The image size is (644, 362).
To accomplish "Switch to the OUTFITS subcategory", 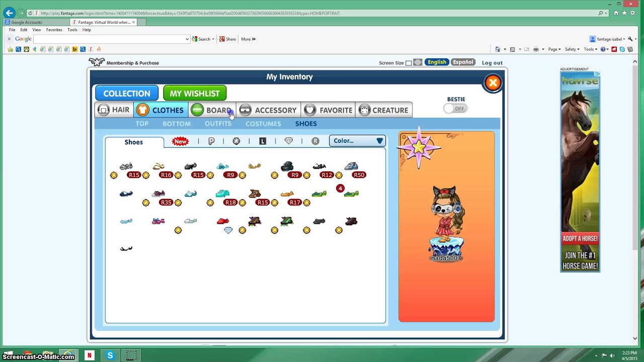I will [x=218, y=124].
